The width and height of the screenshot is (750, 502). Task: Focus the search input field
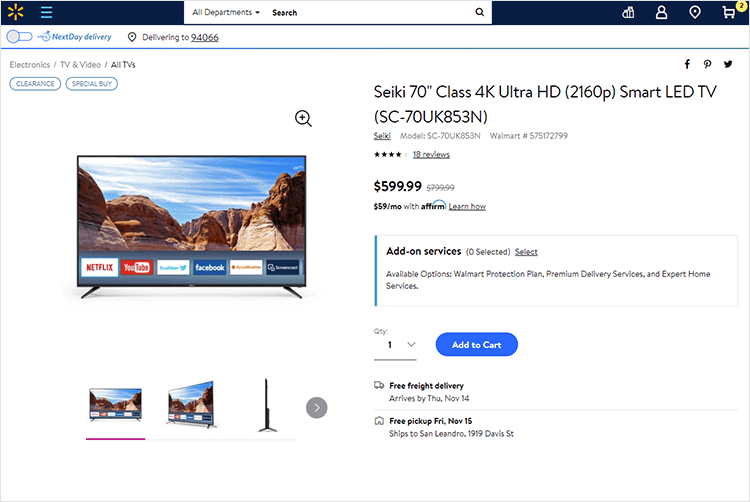[x=371, y=12]
